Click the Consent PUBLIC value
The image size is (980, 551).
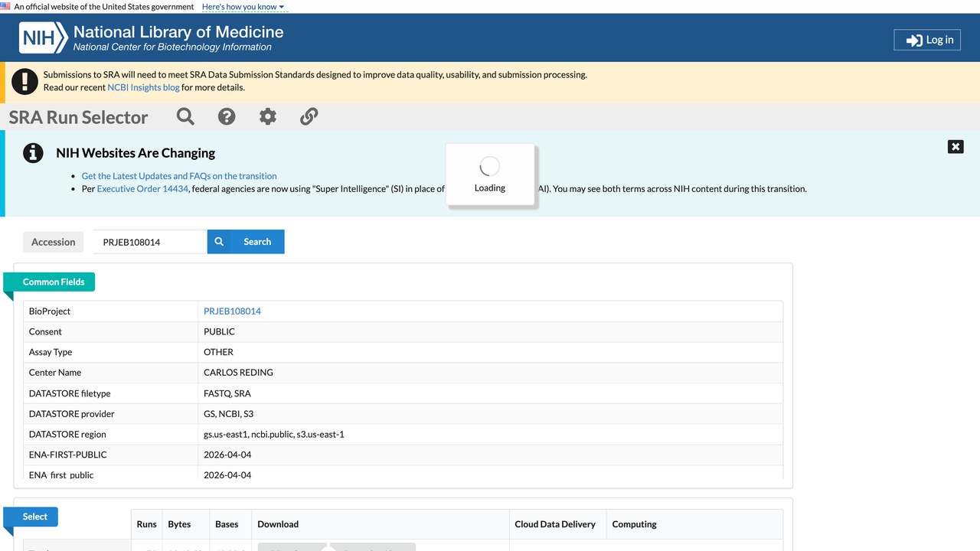click(219, 331)
